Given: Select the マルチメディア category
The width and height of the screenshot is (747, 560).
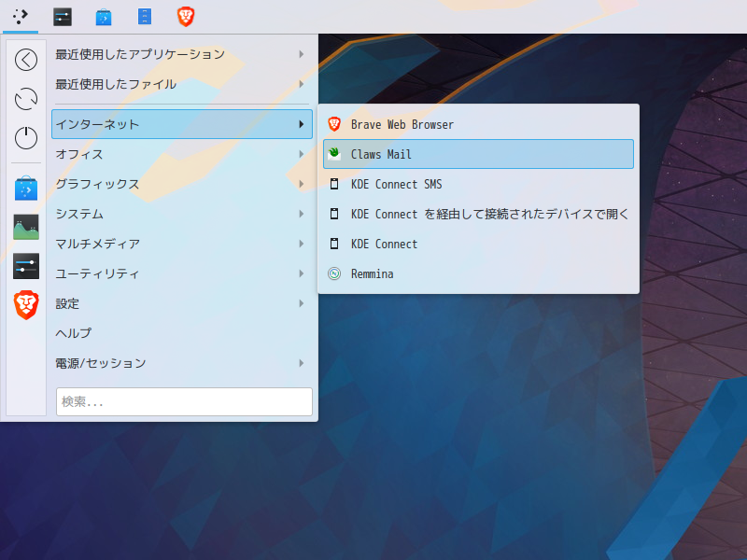Looking at the screenshot, I should pos(181,244).
